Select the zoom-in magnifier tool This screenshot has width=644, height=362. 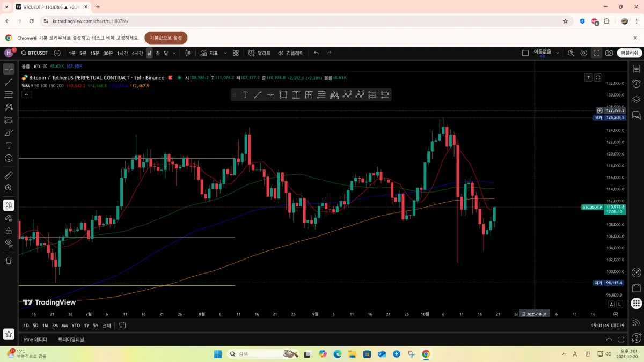pyautogui.click(x=9, y=188)
